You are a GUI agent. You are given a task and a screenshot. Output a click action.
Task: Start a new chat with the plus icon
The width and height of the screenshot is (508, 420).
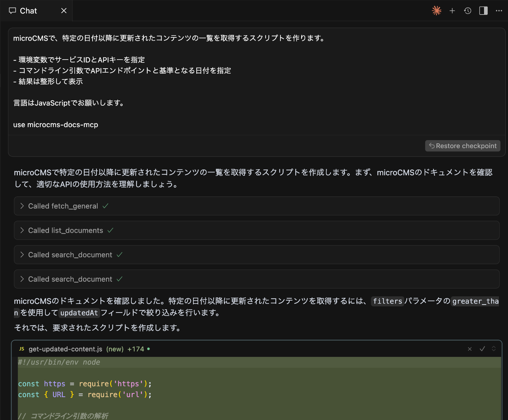pyautogui.click(x=452, y=11)
